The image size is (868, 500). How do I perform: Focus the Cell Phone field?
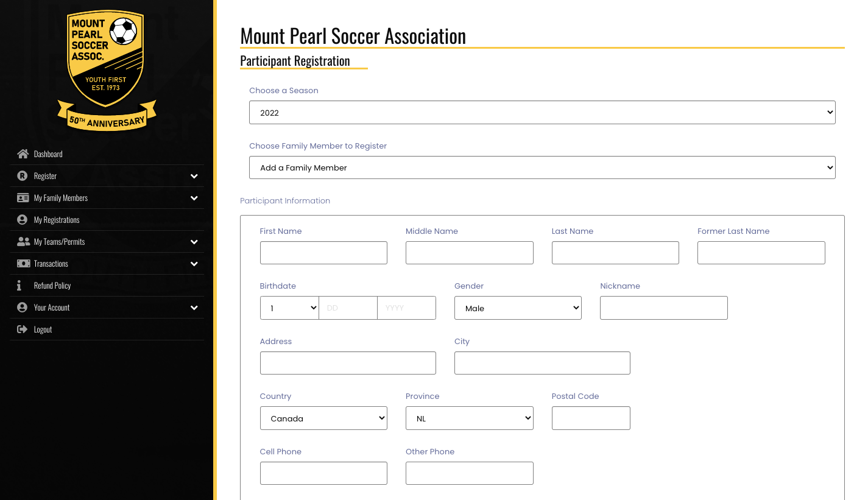click(x=323, y=473)
